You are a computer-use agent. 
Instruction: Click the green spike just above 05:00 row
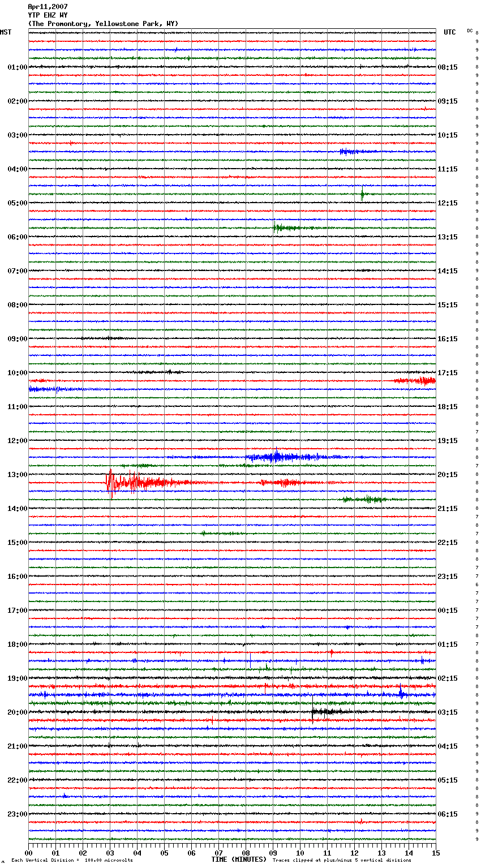(x=363, y=194)
